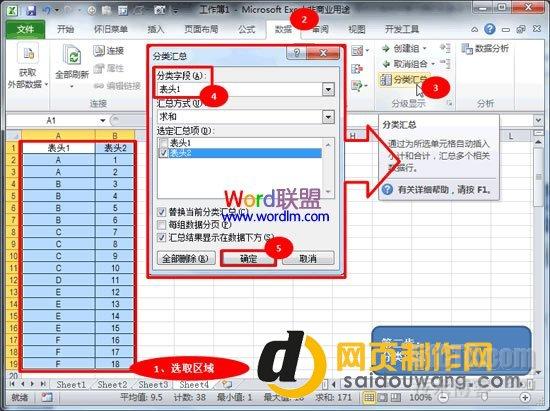Switch to the 开发工具 ribbon tab
Image resolution: width=550 pixels, height=411 pixels.
[x=402, y=29]
